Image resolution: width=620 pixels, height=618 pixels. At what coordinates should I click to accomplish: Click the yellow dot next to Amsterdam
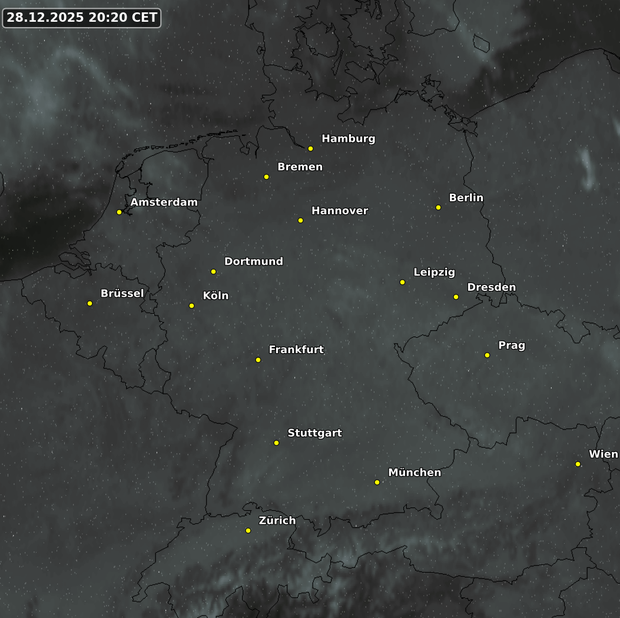(x=119, y=212)
